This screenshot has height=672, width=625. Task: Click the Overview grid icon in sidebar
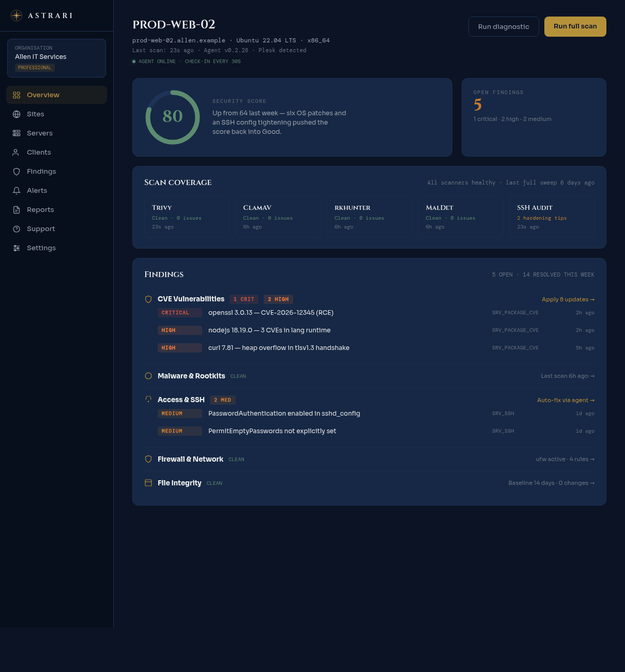[17, 95]
